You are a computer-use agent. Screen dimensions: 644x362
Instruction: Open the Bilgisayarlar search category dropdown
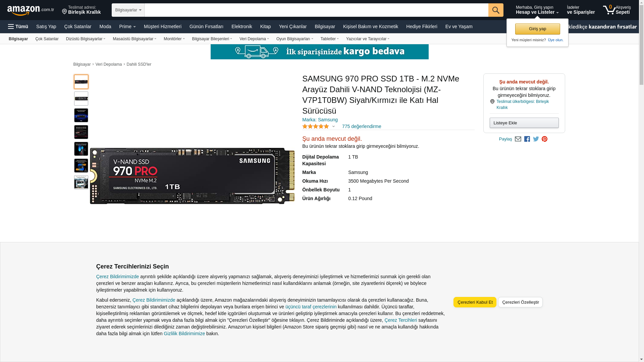tap(128, 10)
